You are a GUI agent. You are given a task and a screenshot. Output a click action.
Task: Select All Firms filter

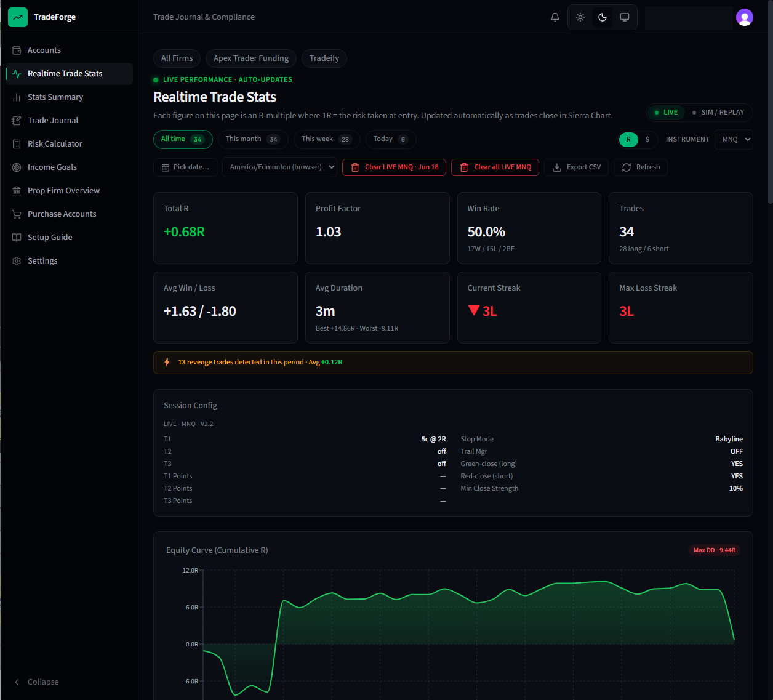tap(177, 58)
